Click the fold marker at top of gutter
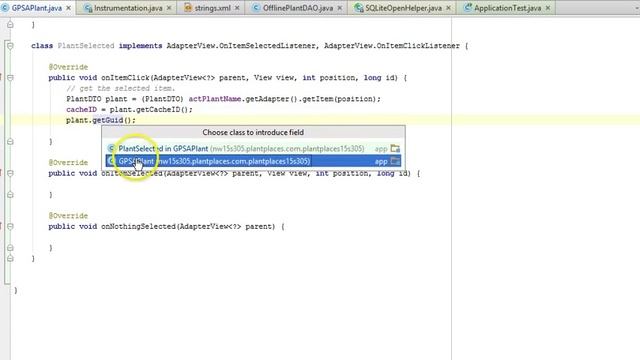Screen dimensions: 640x360 [10, 25]
